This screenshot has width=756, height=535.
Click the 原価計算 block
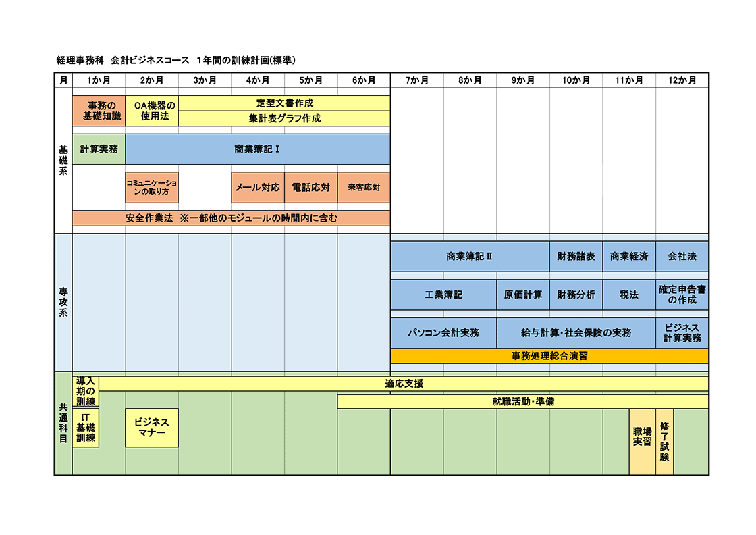click(523, 295)
